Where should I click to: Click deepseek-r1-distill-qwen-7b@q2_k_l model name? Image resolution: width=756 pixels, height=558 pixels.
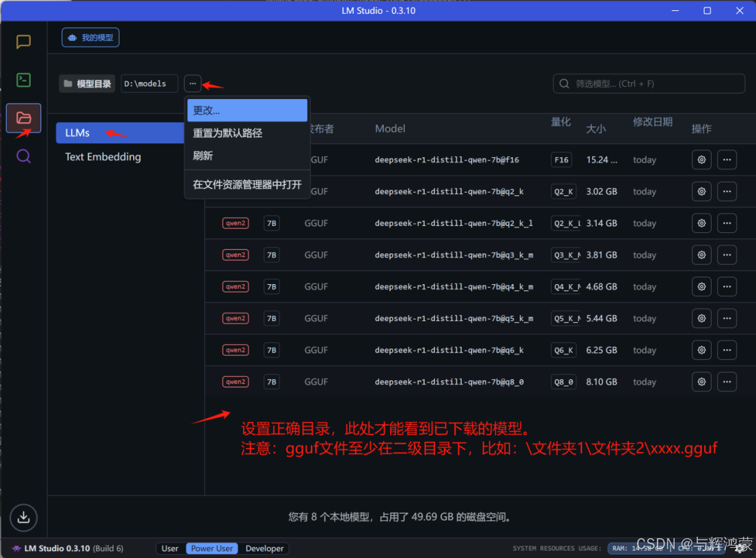click(x=453, y=223)
